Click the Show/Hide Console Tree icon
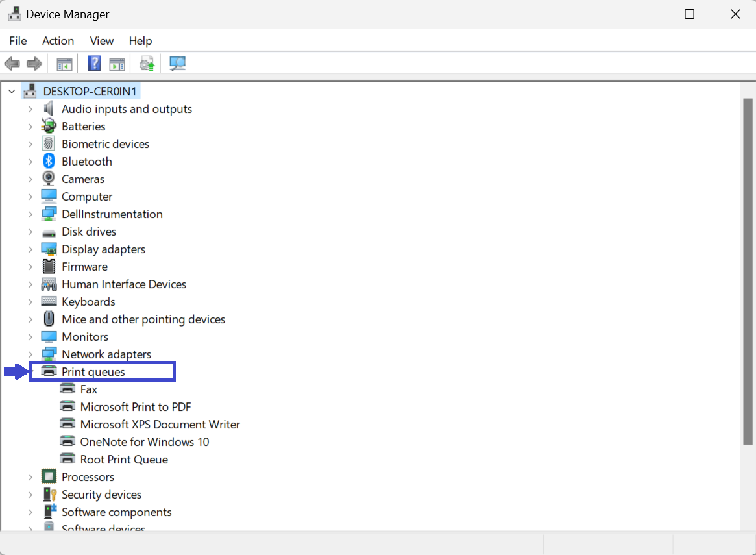This screenshot has height=555, width=756. [64, 64]
